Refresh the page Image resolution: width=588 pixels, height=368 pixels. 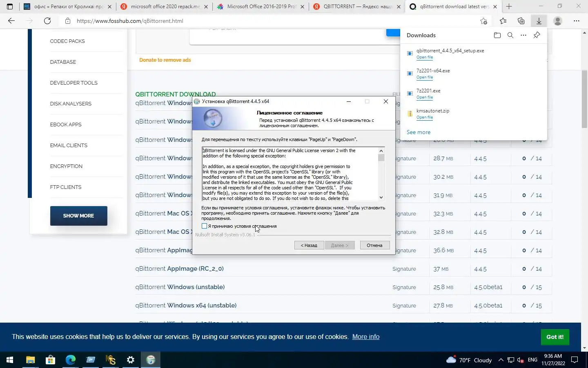(x=47, y=21)
